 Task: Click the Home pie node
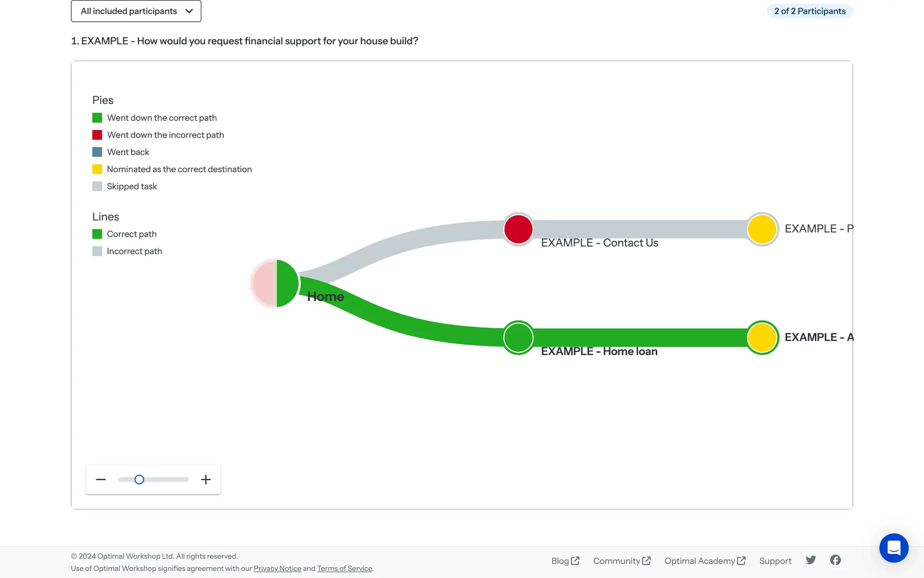pyautogui.click(x=276, y=283)
